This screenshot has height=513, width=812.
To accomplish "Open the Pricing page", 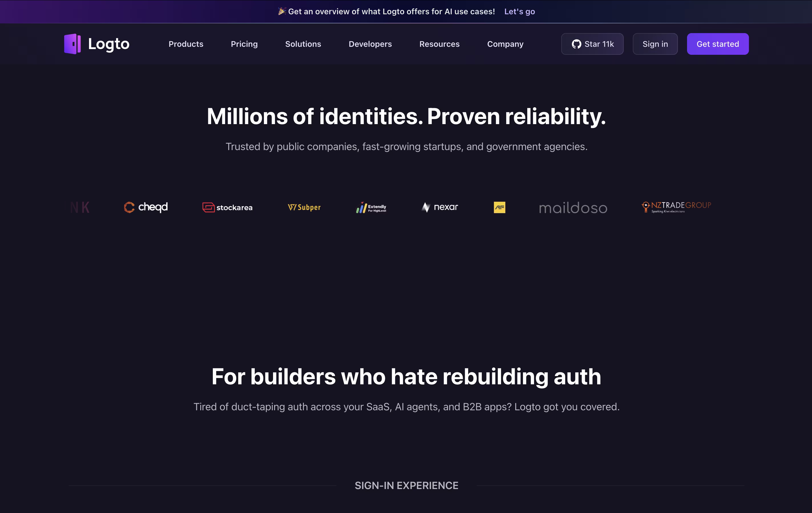I will pyautogui.click(x=244, y=44).
